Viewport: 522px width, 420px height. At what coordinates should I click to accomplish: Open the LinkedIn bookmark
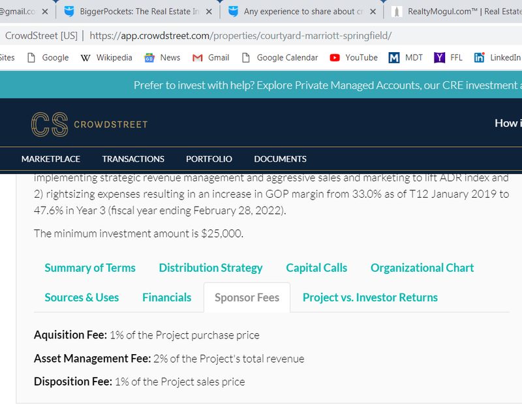[497, 57]
